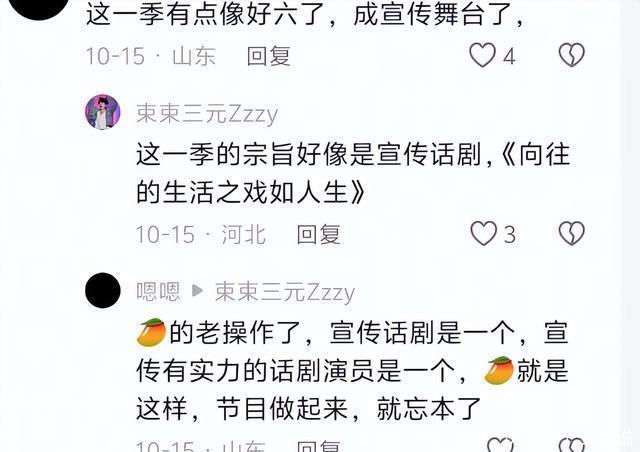This screenshot has height=452, width=640.
Task: Open replied-to user 束束三元Zzzy after arrow
Action: click(x=285, y=292)
